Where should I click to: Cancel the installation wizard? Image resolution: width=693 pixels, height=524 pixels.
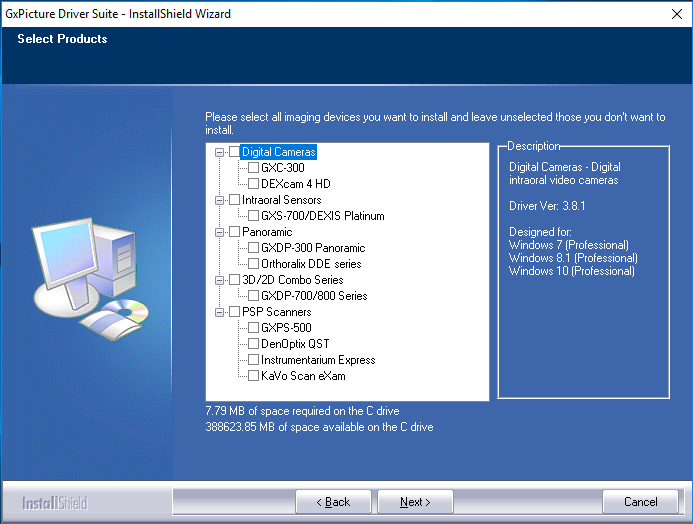tap(640, 502)
